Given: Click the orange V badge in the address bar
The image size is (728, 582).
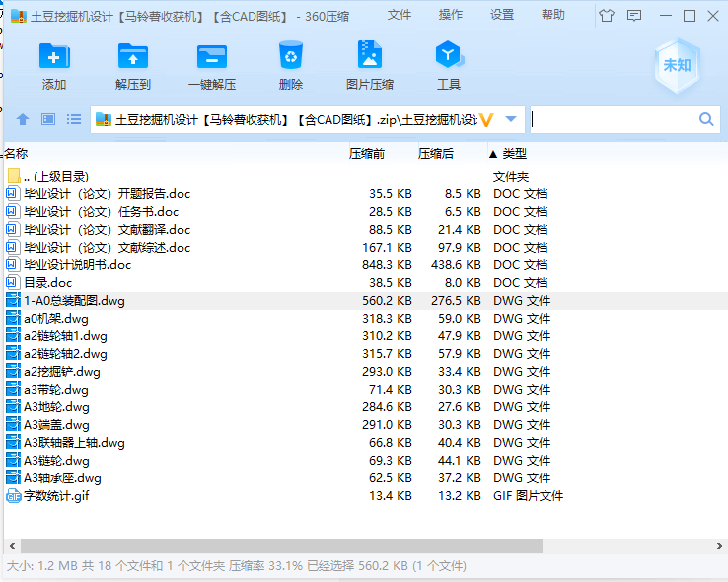Looking at the screenshot, I should click(486, 119).
